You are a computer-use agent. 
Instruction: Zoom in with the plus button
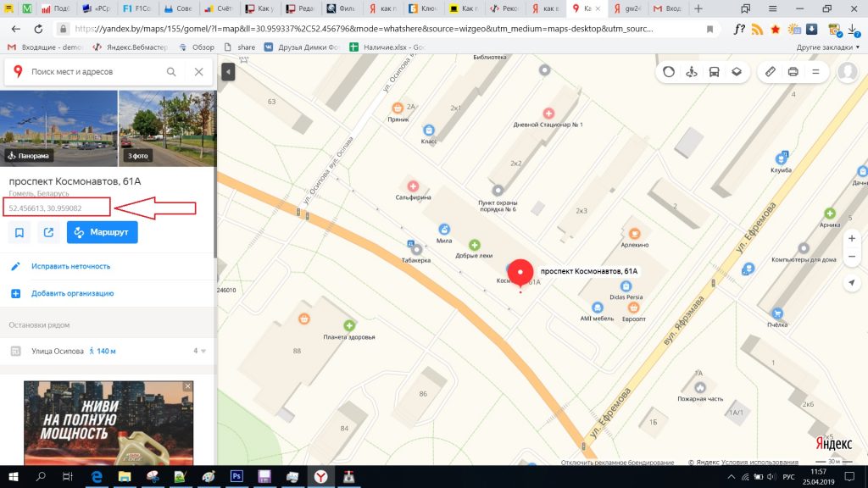click(x=851, y=238)
